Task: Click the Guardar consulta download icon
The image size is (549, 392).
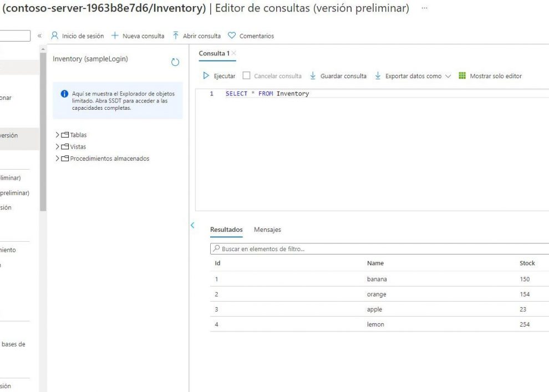Action: click(313, 76)
